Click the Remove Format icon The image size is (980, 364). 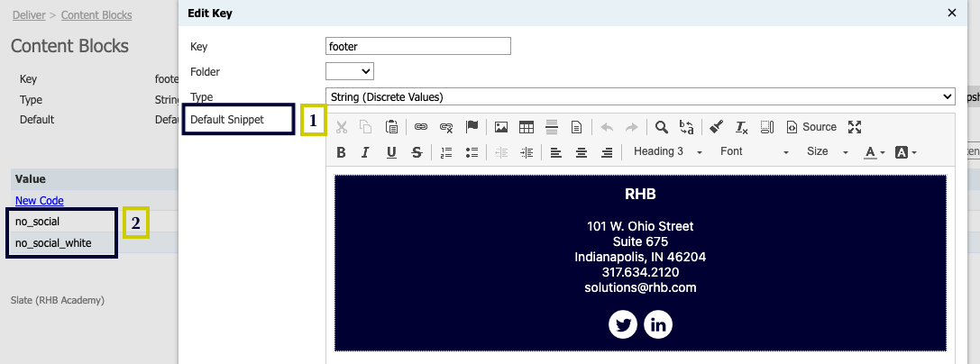coord(741,127)
